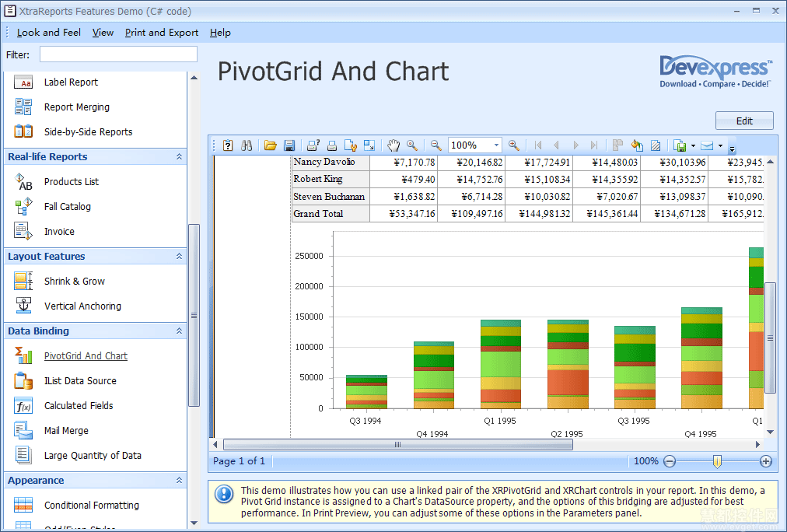Click the Label Report icon
787x532 pixels.
tap(23, 82)
